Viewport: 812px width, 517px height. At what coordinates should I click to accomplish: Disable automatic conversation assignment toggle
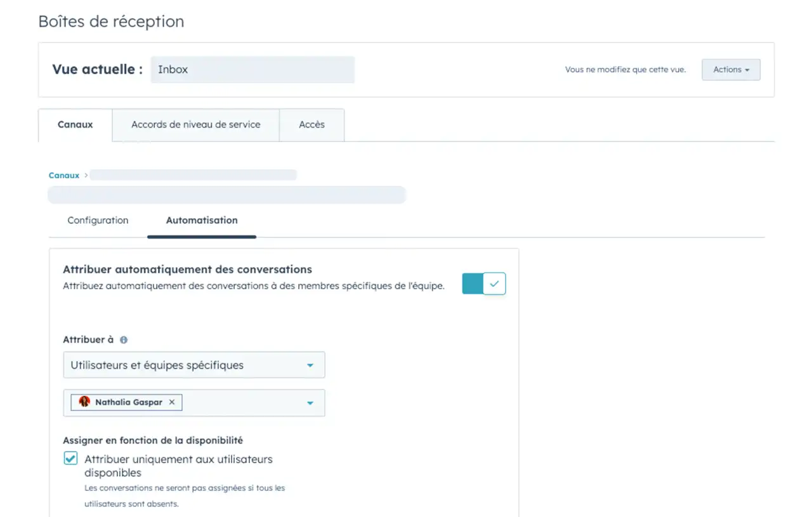[484, 284]
